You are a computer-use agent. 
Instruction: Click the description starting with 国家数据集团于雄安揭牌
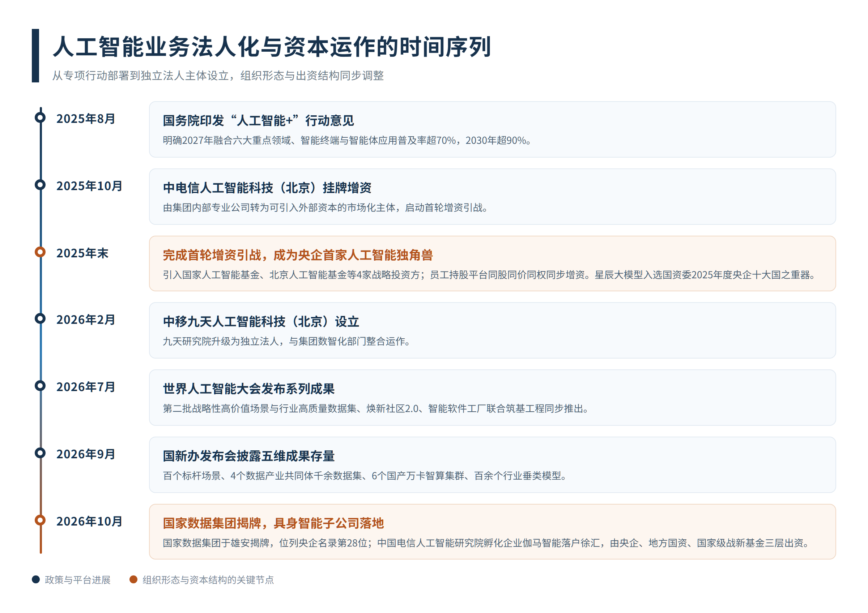point(486,543)
